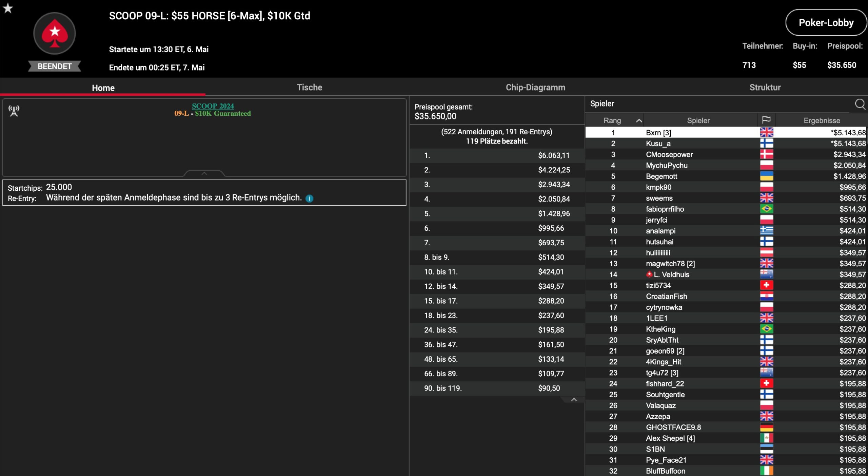Screen dimensions: 868x476
Task: Sort players by Rang column
Action: (614, 120)
